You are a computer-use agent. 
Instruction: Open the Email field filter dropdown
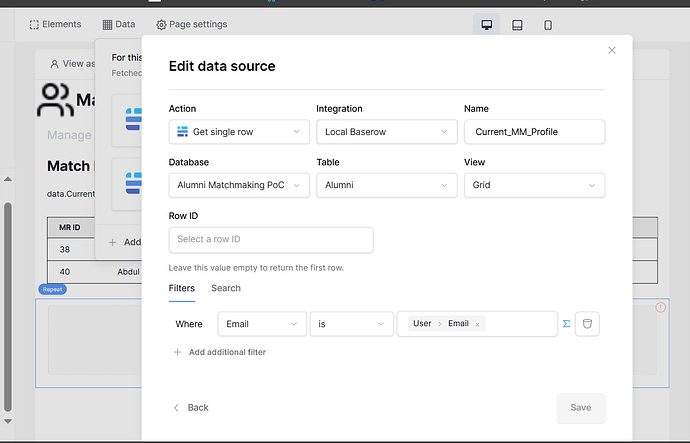pyautogui.click(x=262, y=324)
